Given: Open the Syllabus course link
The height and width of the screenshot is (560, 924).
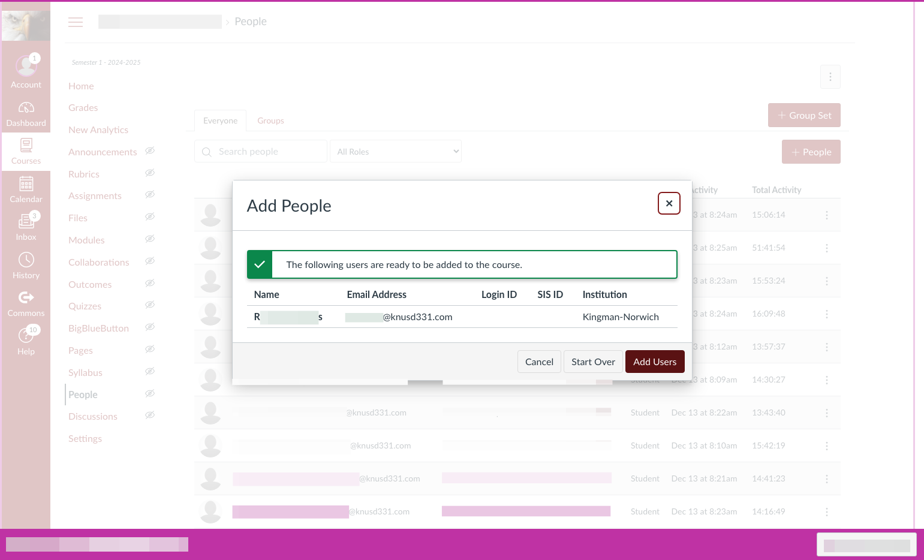Looking at the screenshot, I should click(85, 373).
